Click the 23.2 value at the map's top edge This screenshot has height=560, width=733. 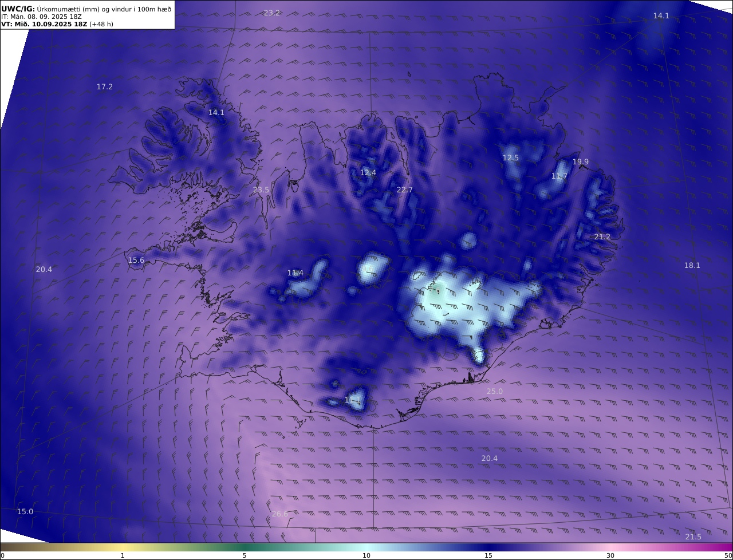point(272,13)
